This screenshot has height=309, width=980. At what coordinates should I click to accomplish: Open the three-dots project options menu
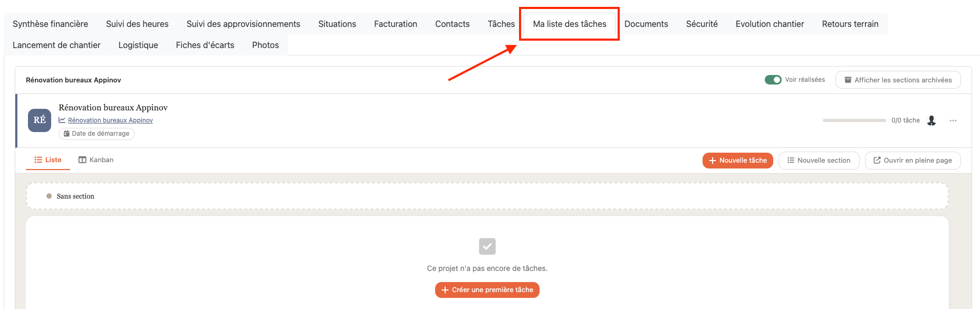(953, 120)
